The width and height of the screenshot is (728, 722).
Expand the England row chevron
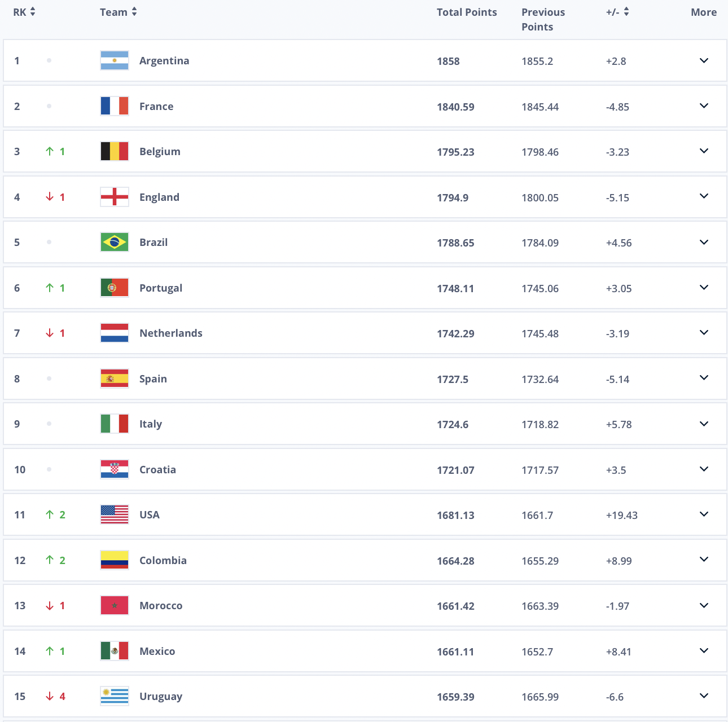704,196
